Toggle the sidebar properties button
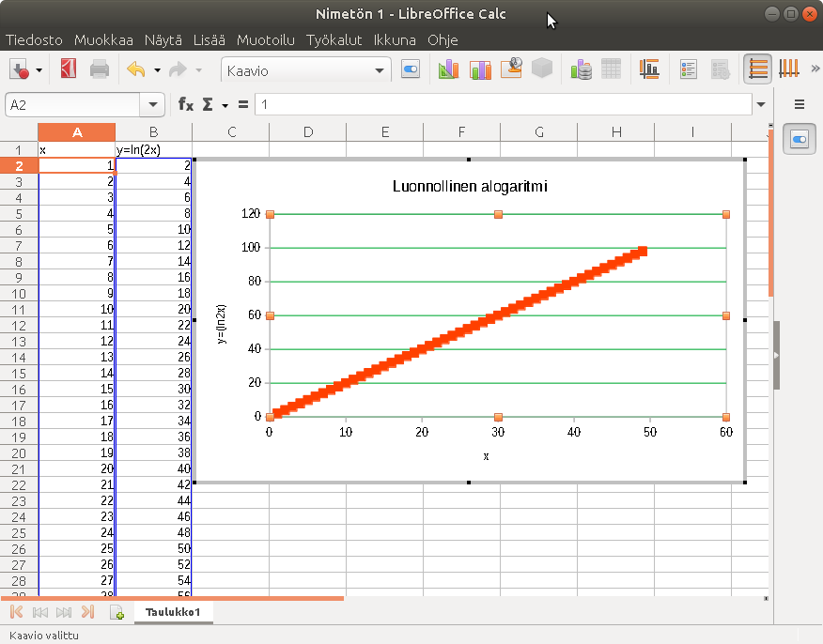Viewport: 823px width, 644px height. click(x=800, y=140)
